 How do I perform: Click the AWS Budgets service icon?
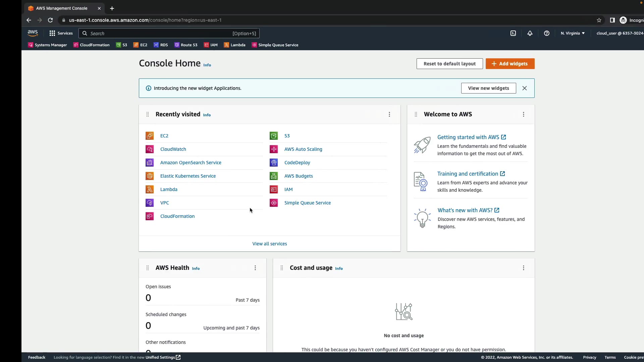coord(274,176)
